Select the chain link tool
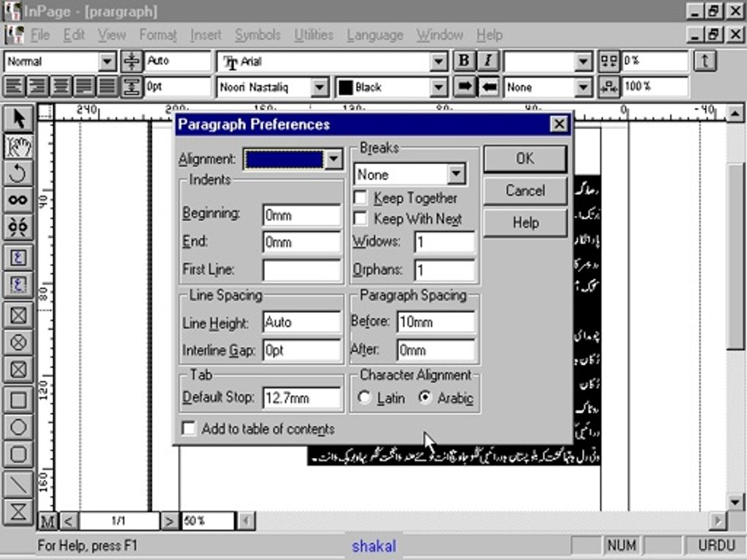 pos(18,200)
